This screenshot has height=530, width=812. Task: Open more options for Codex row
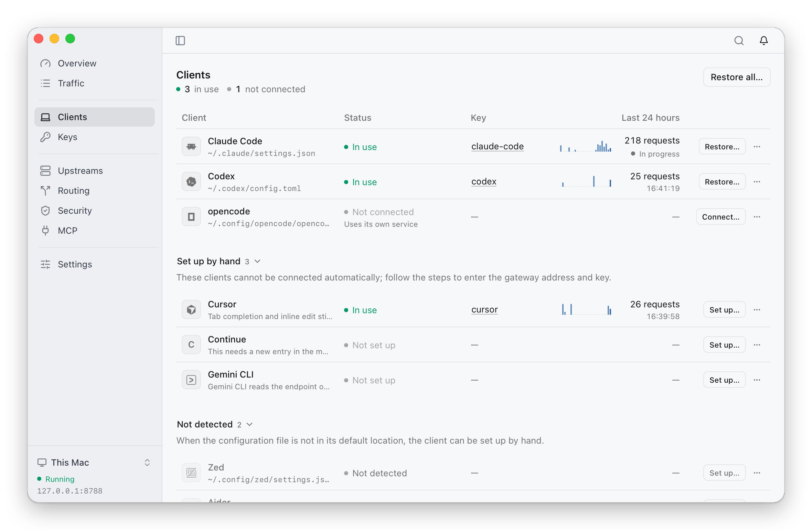coord(757,182)
